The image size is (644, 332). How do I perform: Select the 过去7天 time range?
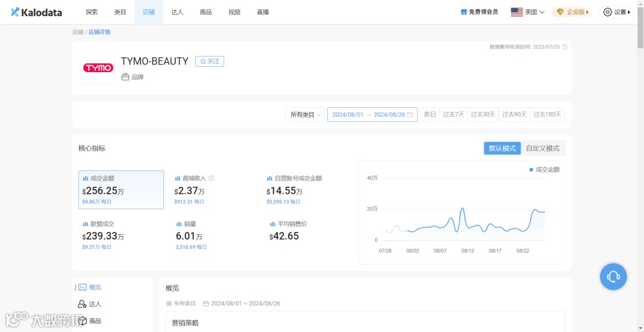[x=453, y=114]
